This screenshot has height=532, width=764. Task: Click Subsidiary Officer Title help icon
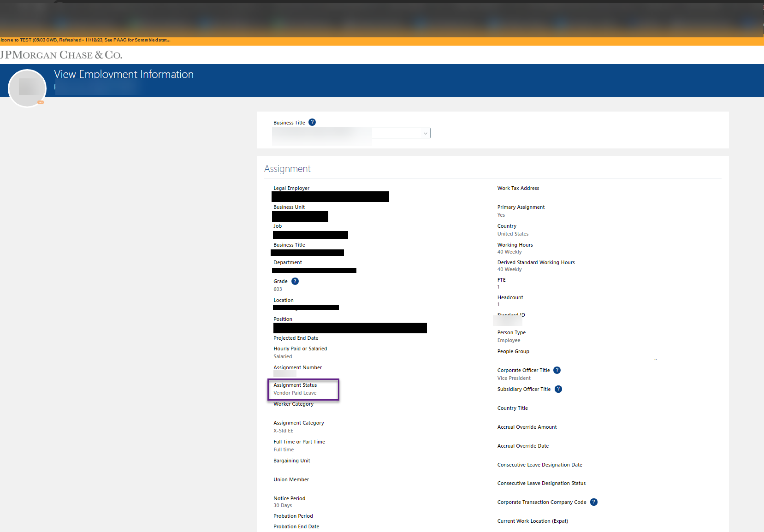pos(558,389)
